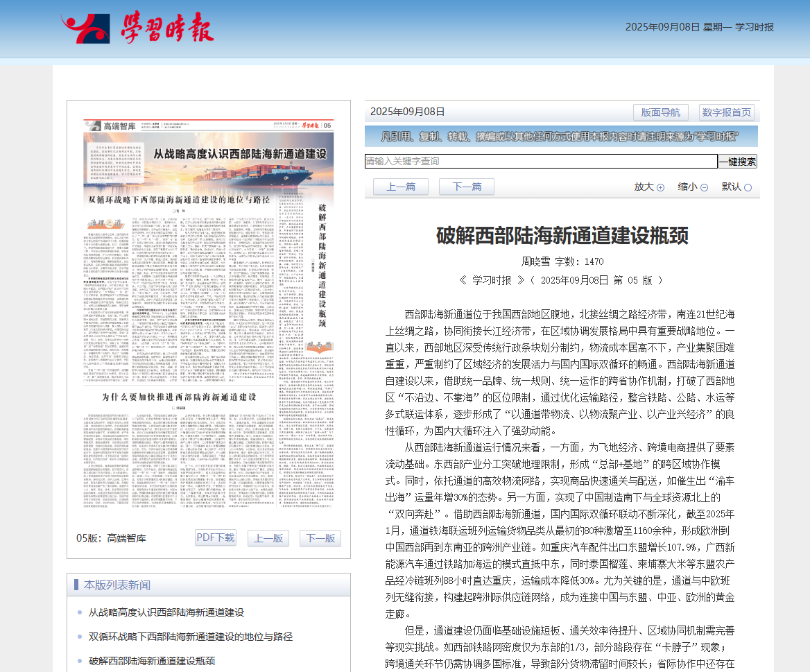810x672 pixels.
Task: Click source line 《学习时报》第 05 版
Action: pyautogui.click(x=561, y=280)
